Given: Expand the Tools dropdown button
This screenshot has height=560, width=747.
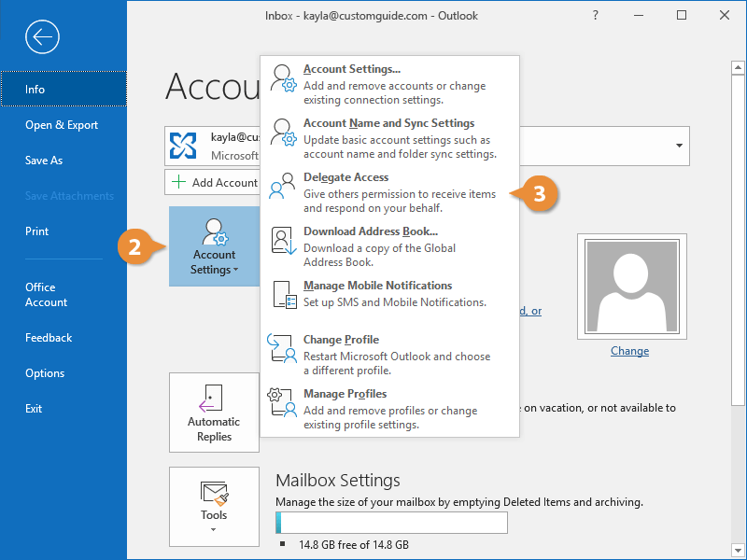Looking at the screenshot, I should pyautogui.click(x=214, y=505).
